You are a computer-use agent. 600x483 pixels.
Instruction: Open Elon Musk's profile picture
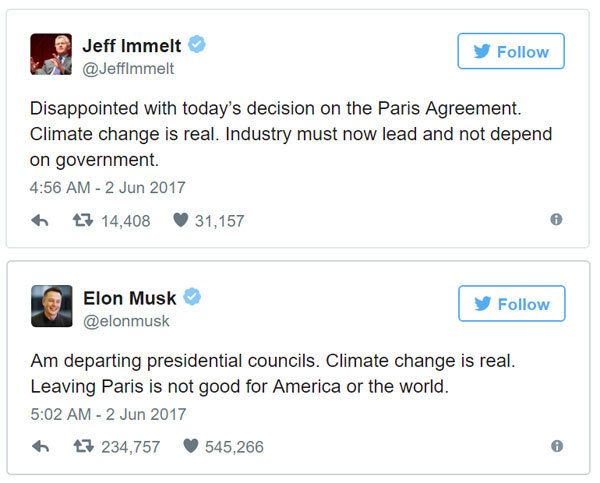51,305
